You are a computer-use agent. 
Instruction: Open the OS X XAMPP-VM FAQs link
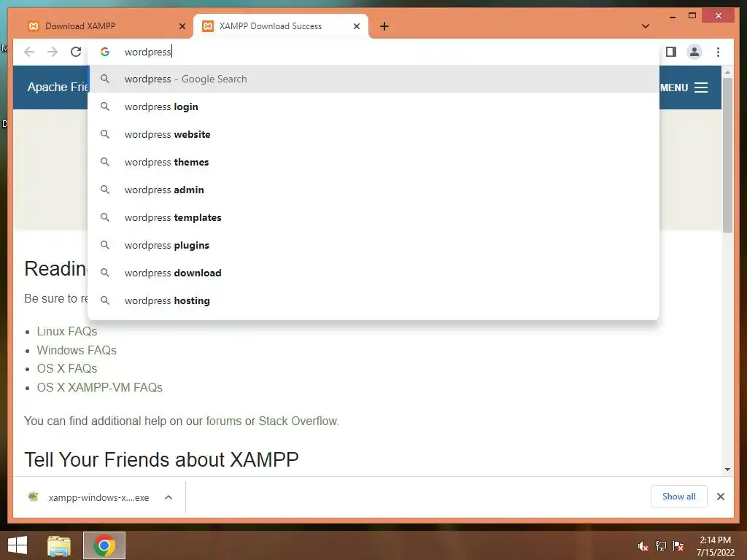pos(99,388)
